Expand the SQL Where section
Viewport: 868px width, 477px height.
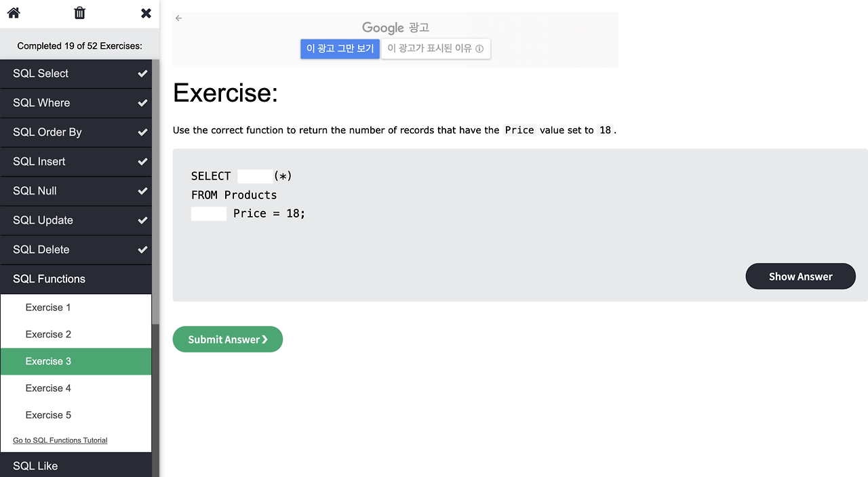[76, 103]
